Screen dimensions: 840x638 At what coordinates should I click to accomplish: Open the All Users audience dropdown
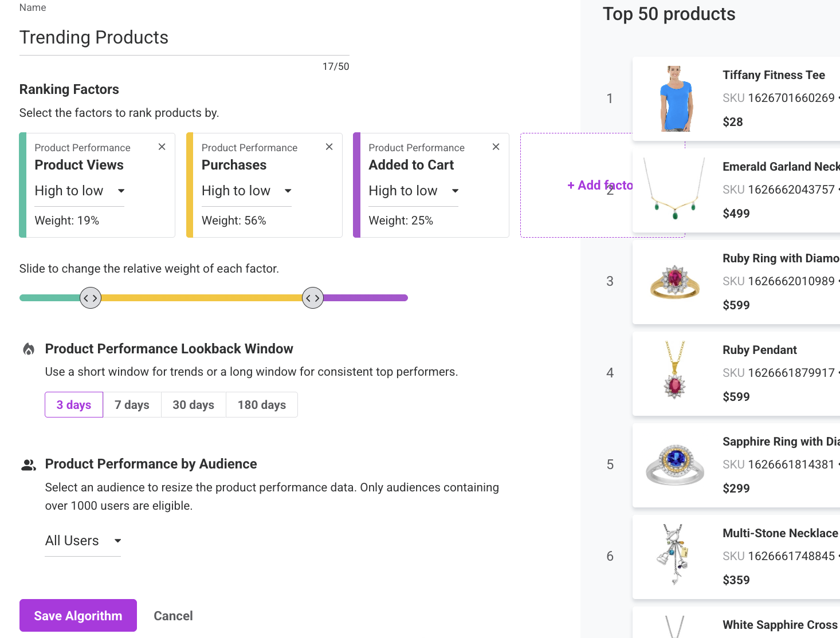(83, 541)
